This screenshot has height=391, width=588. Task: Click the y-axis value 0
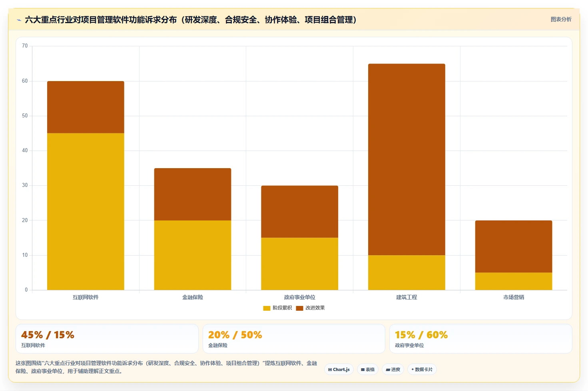pos(26,290)
